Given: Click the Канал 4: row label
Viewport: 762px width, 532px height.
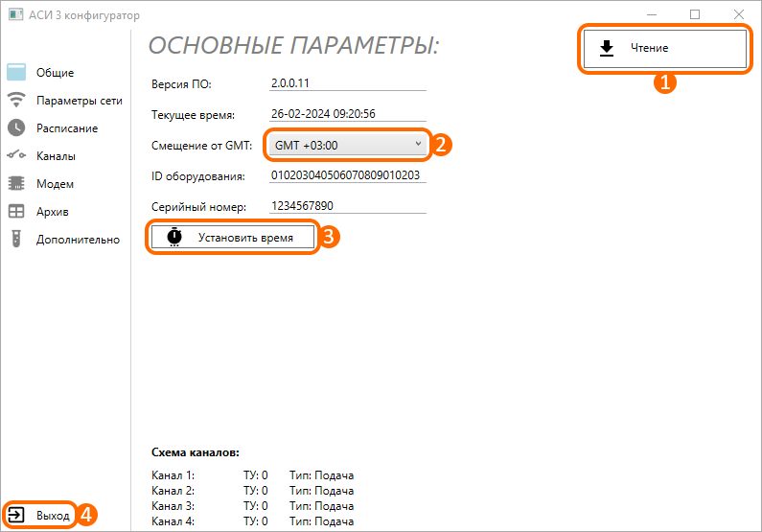Looking at the screenshot, I should pos(173,521).
